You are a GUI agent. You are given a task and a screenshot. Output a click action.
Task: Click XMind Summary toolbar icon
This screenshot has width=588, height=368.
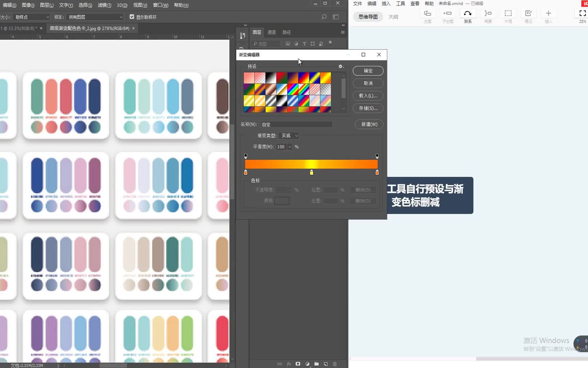tap(488, 16)
